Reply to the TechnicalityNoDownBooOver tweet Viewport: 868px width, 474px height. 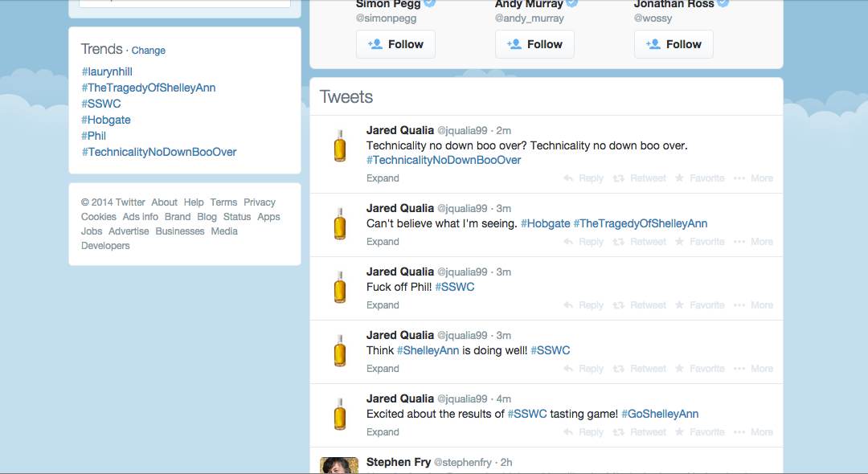(x=583, y=178)
